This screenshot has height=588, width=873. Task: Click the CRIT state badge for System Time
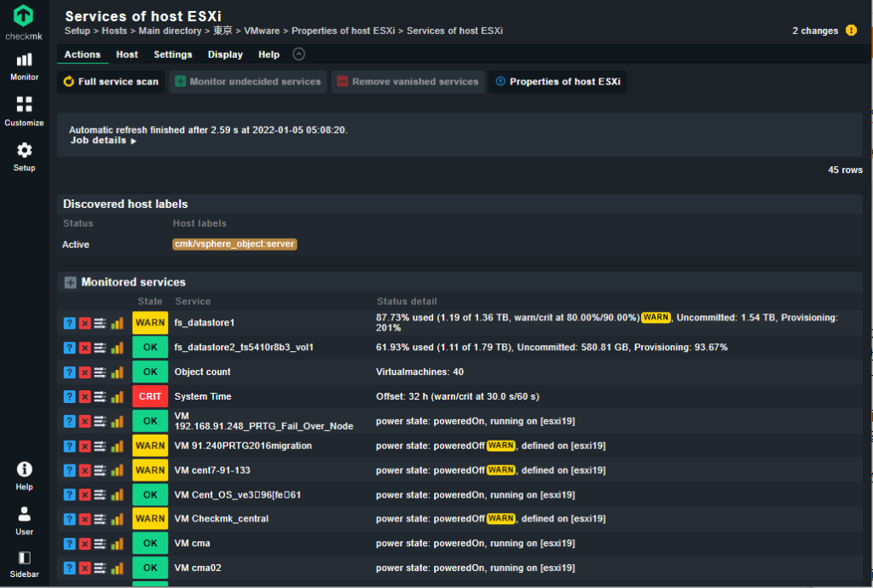click(x=150, y=396)
